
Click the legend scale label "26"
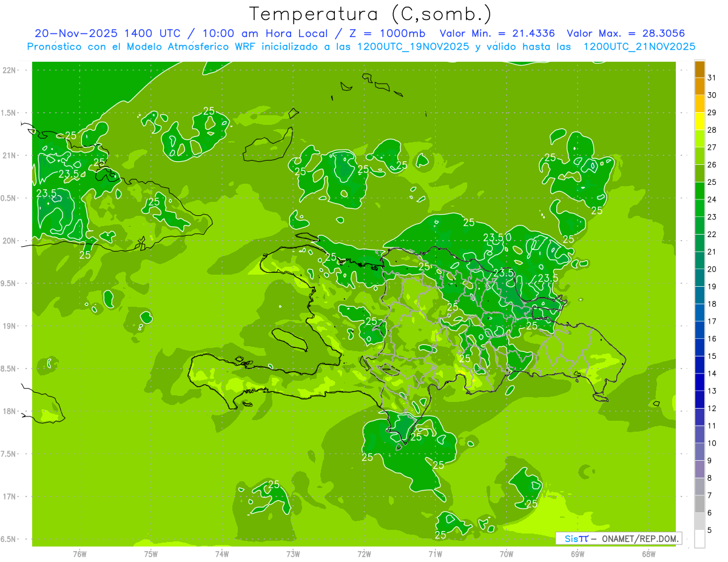pyautogui.click(x=712, y=165)
